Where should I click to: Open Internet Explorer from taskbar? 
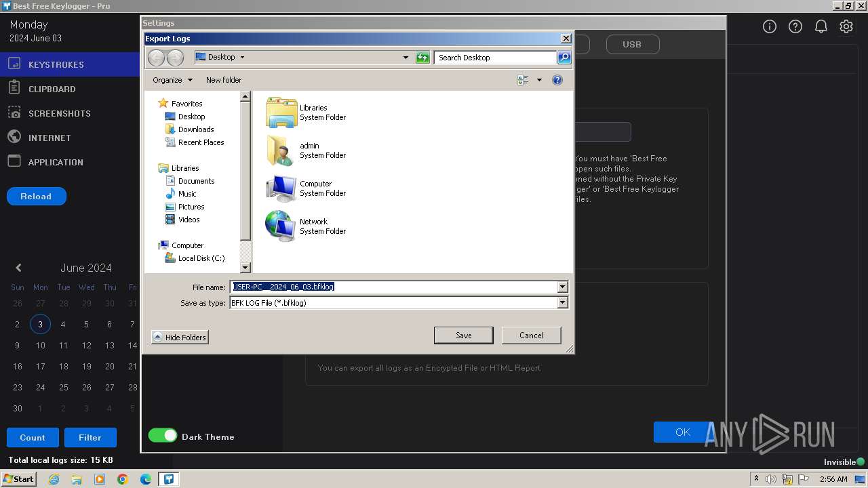[54, 479]
